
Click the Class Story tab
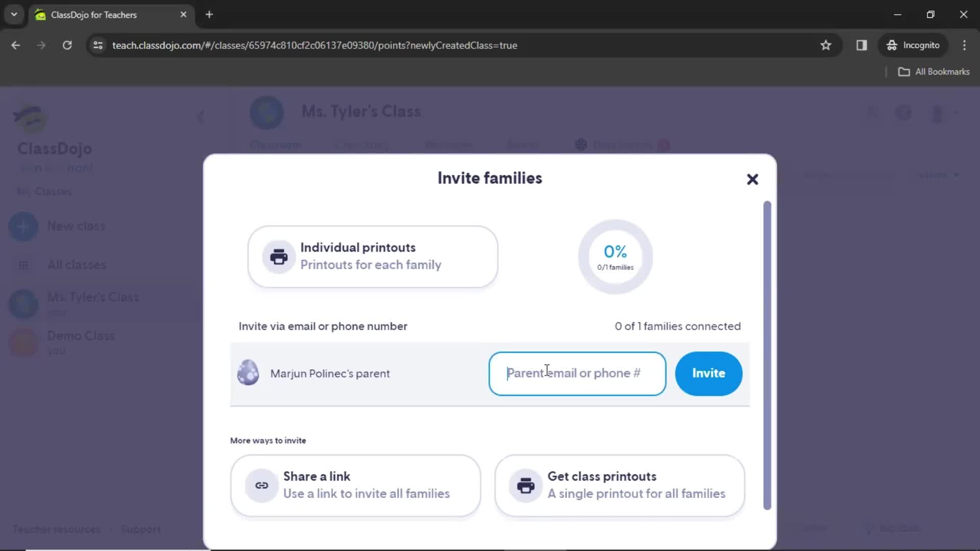tap(362, 145)
